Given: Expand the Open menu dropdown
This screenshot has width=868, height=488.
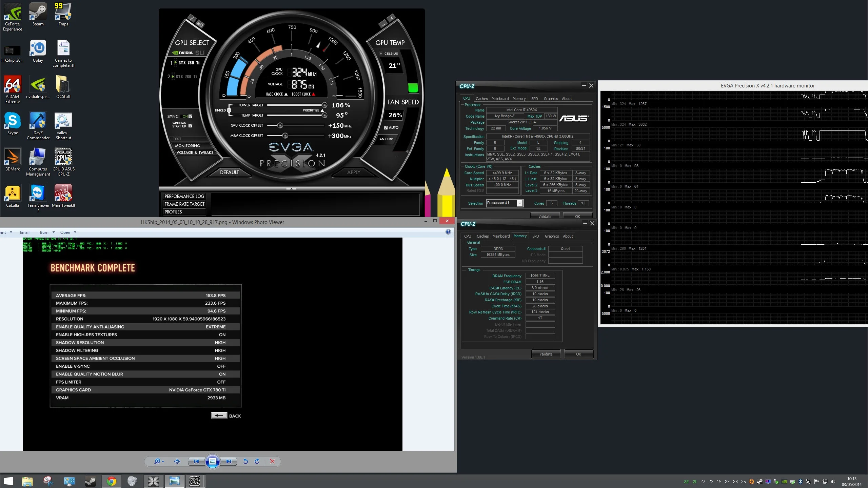Looking at the screenshot, I should tap(75, 232).
